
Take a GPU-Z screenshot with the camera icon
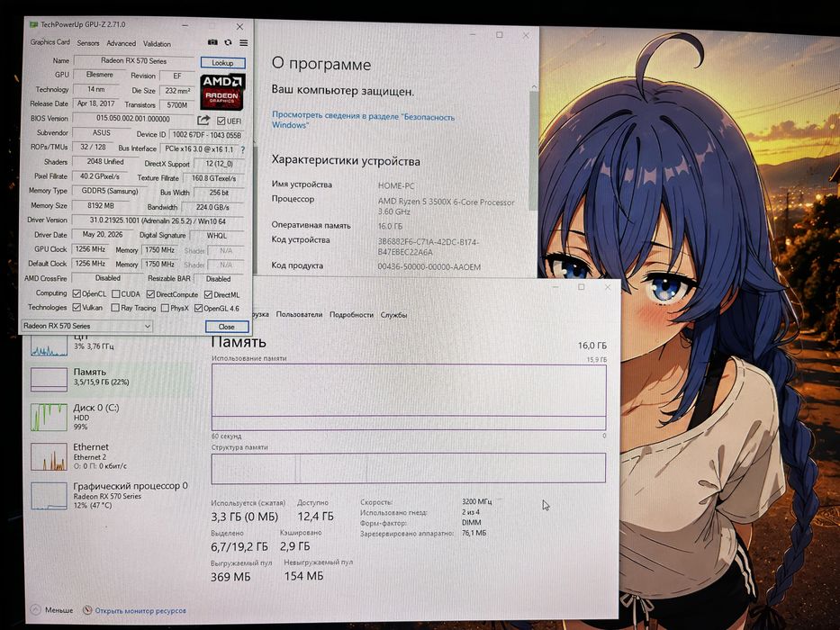[x=212, y=42]
